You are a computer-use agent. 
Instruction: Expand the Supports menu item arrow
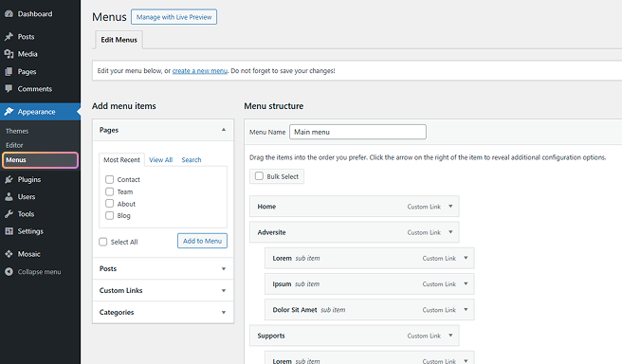click(450, 336)
